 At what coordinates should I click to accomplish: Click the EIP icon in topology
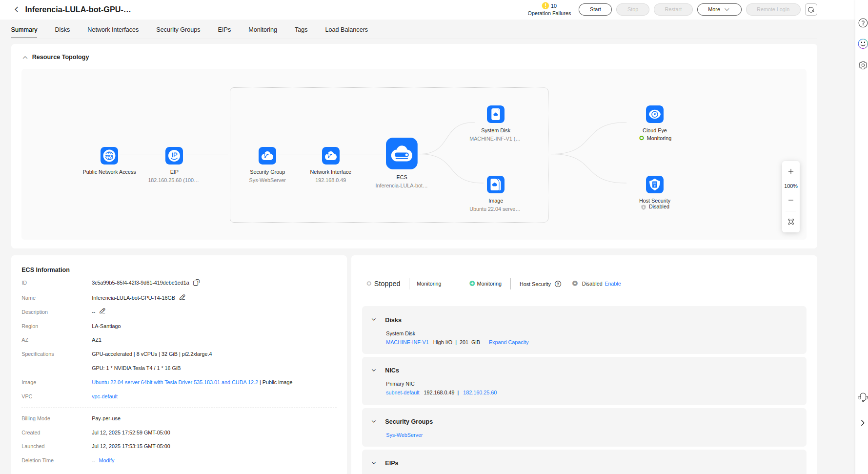pos(174,156)
